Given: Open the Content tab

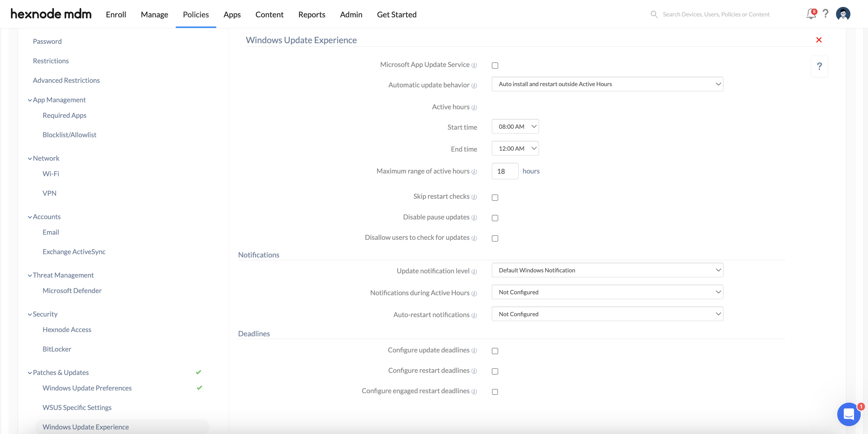Looking at the screenshot, I should pyautogui.click(x=269, y=14).
